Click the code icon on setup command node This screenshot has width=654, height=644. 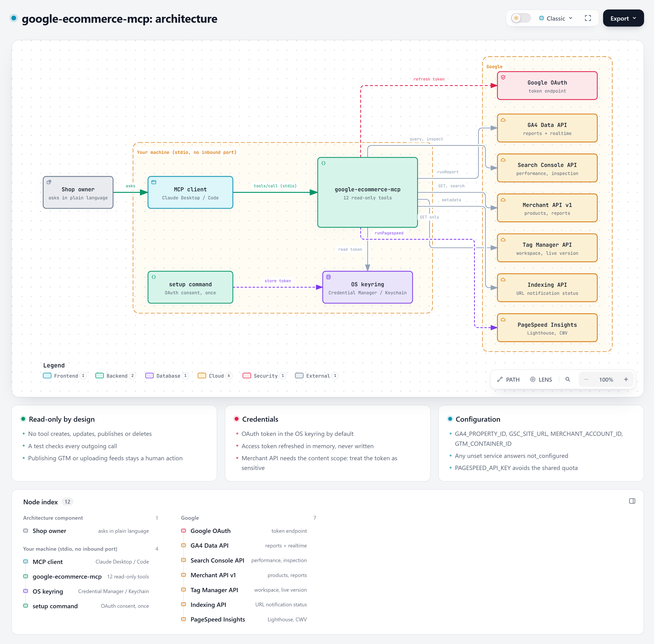(x=154, y=277)
